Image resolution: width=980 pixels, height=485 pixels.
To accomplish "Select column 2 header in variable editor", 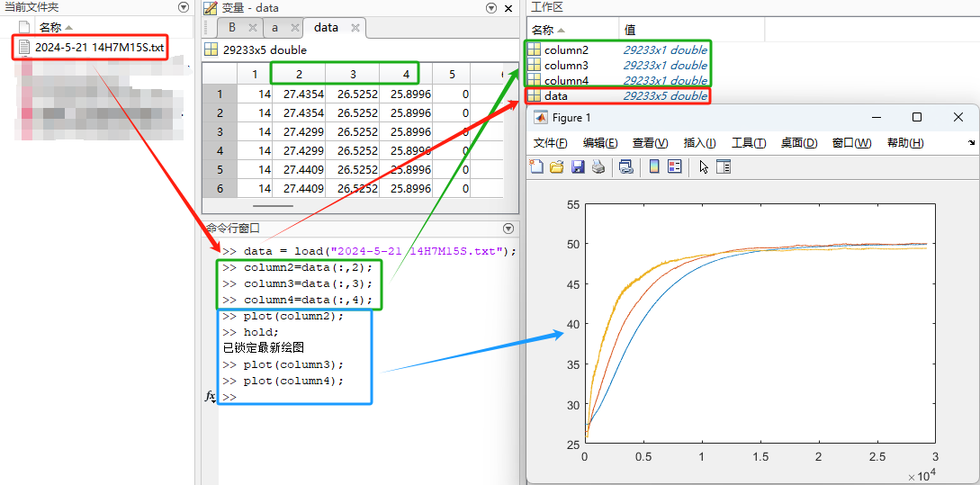I will pos(299,75).
